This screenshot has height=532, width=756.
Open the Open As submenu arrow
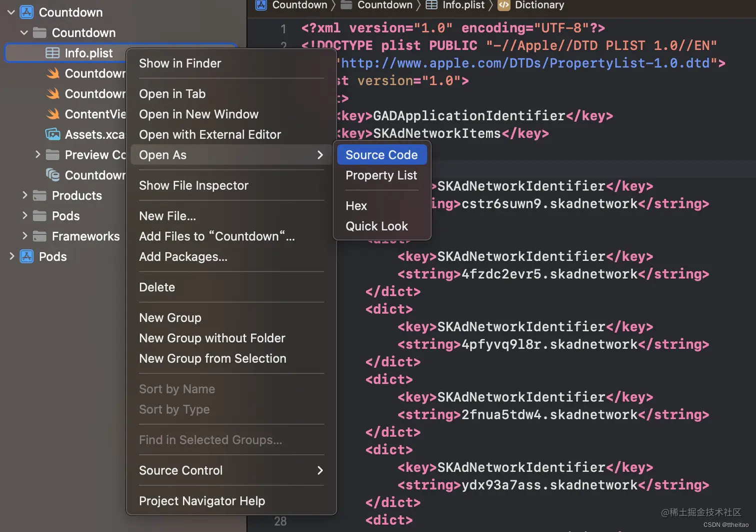pos(320,155)
